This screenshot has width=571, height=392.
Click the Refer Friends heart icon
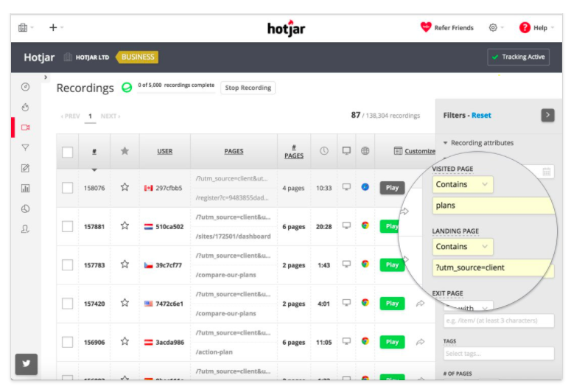(426, 27)
